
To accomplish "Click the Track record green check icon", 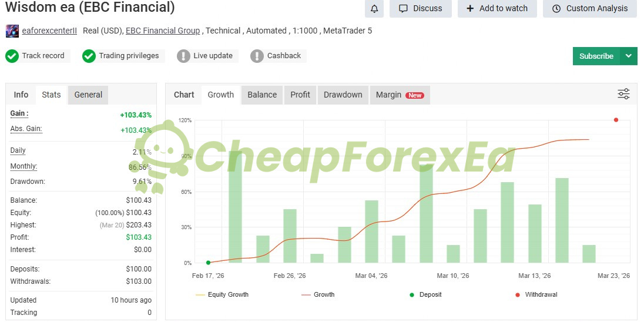I will 12,56.
